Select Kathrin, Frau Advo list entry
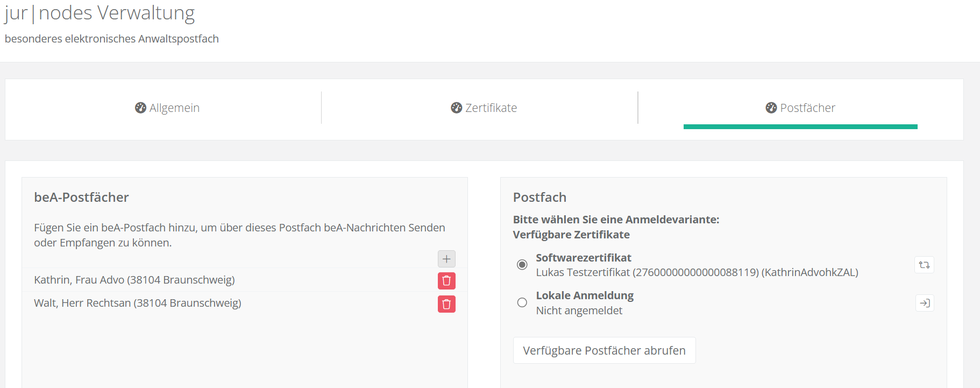This screenshot has height=388, width=980. [x=134, y=280]
